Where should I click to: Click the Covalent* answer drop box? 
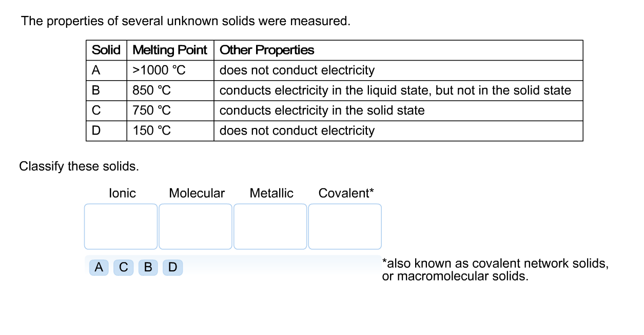click(x=345, y=226)
